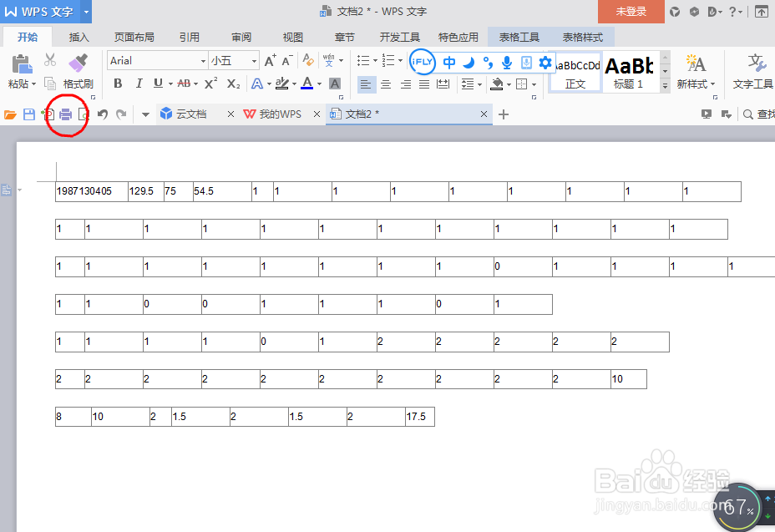Save document with the floppy disk icon
This screenshot has width=775, height=532.
(29, 114)
